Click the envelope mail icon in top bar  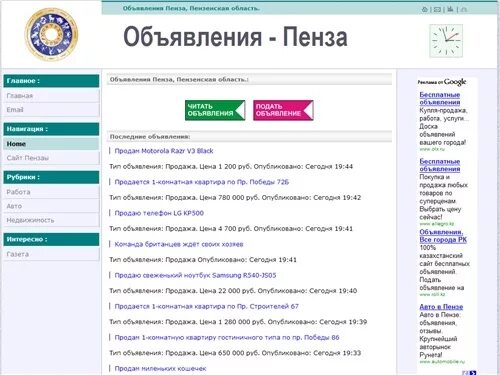pos(437,9)
